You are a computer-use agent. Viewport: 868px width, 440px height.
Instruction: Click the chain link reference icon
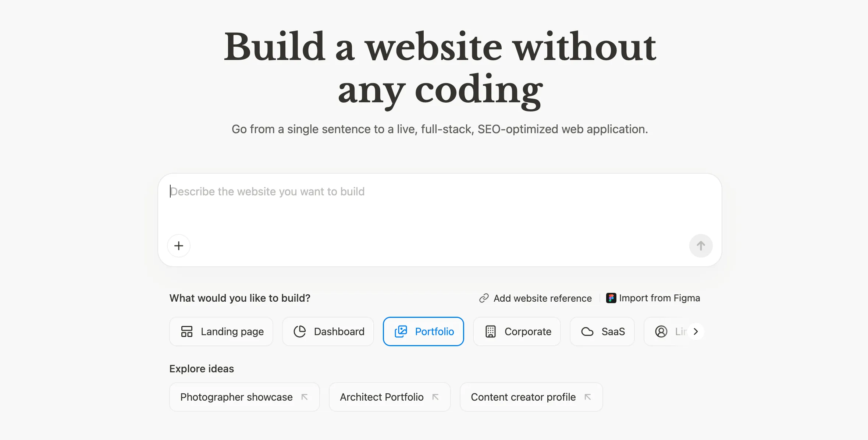point(484,298)
